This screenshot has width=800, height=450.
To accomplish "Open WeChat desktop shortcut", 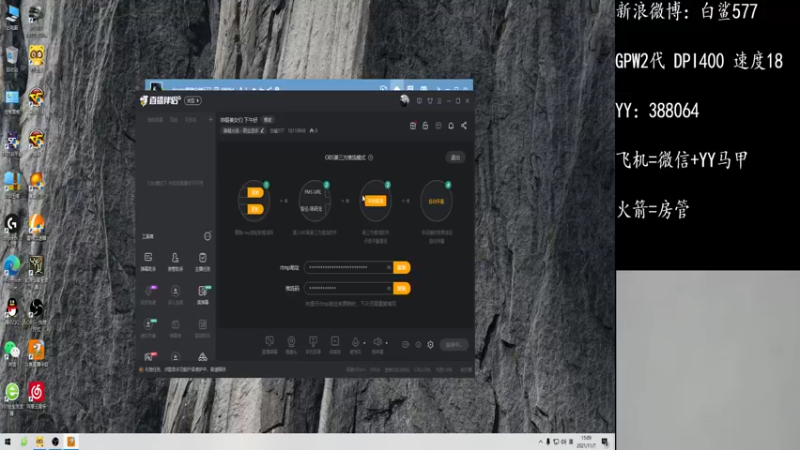I will [12, 353].
